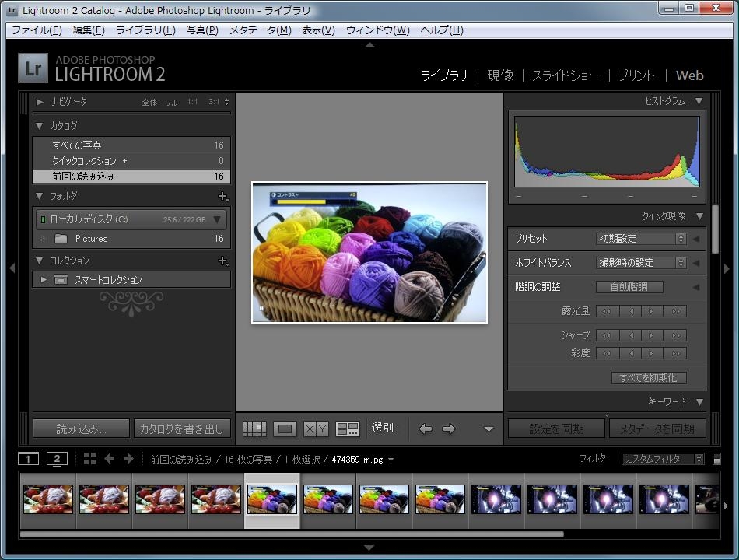
Task: Select next photo arrow in toolbar
Action: [449, 429]
